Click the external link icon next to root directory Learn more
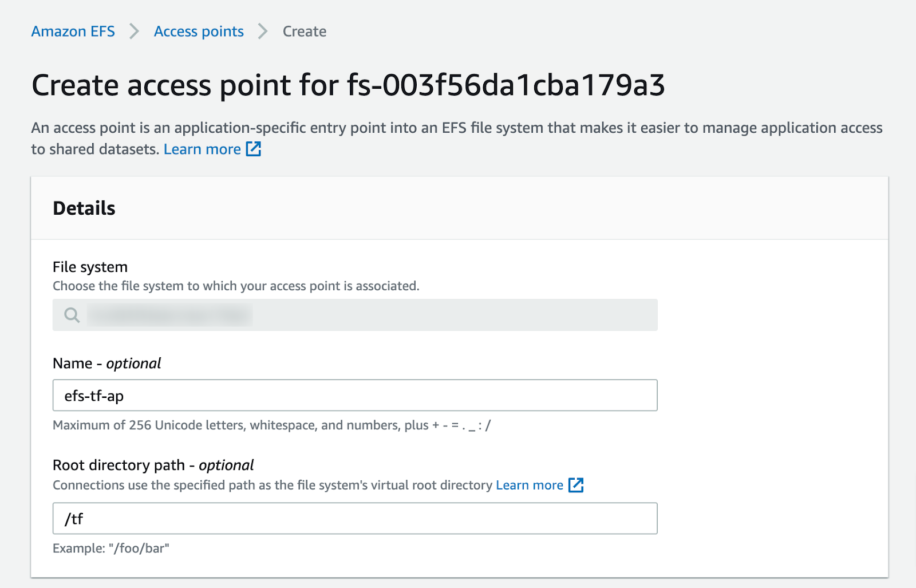916x588 pixels. (576, 485)
